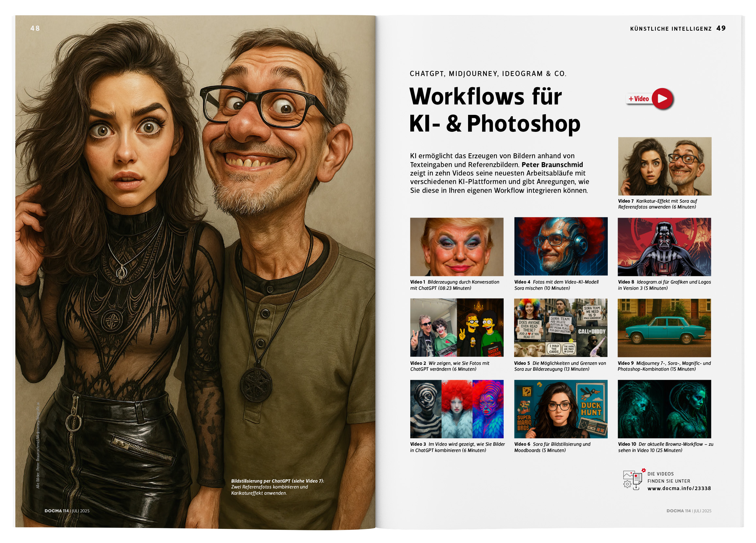Viewport: 756px width, 543px height.
Task: Click the videos download icon near the URL
Action: click(x=632, y=480)
